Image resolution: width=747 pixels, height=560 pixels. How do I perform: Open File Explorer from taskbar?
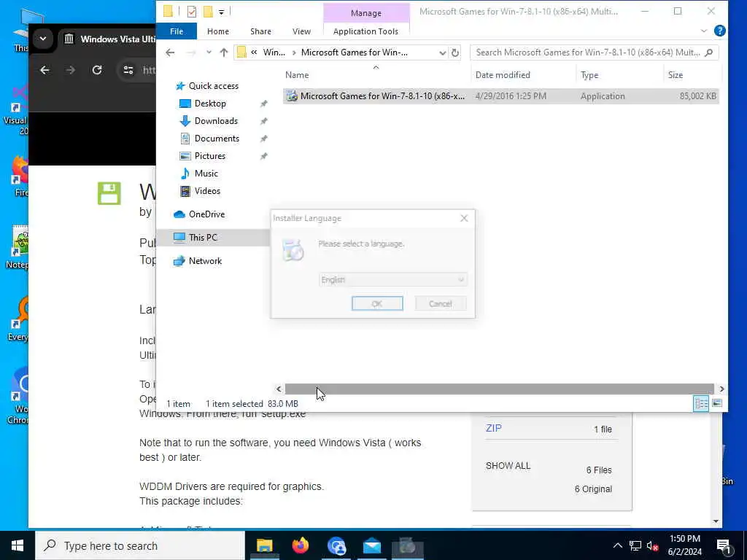[x=264, y=545]
